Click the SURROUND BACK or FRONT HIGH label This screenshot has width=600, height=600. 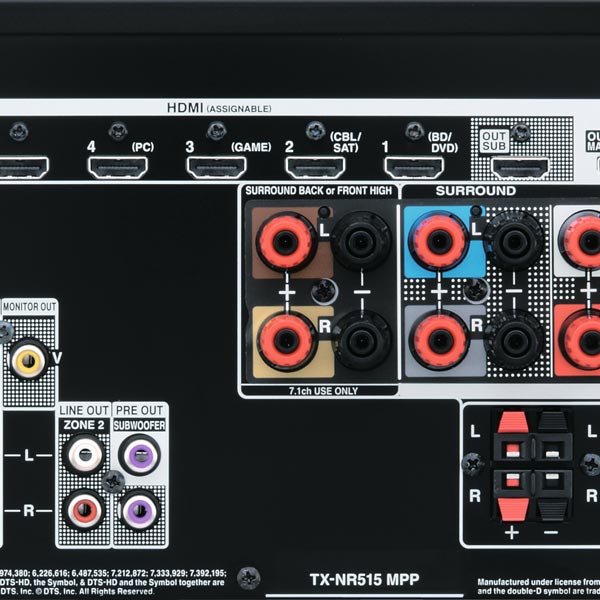318,191
